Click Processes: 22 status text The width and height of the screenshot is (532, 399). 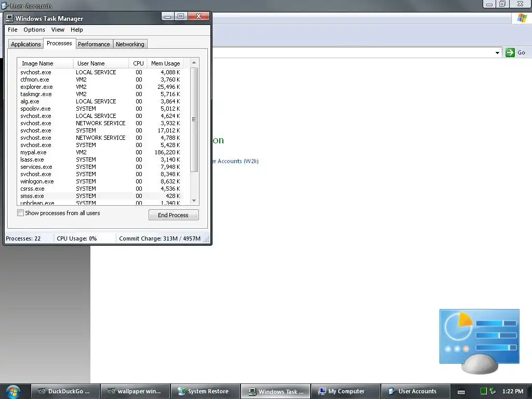23,238
